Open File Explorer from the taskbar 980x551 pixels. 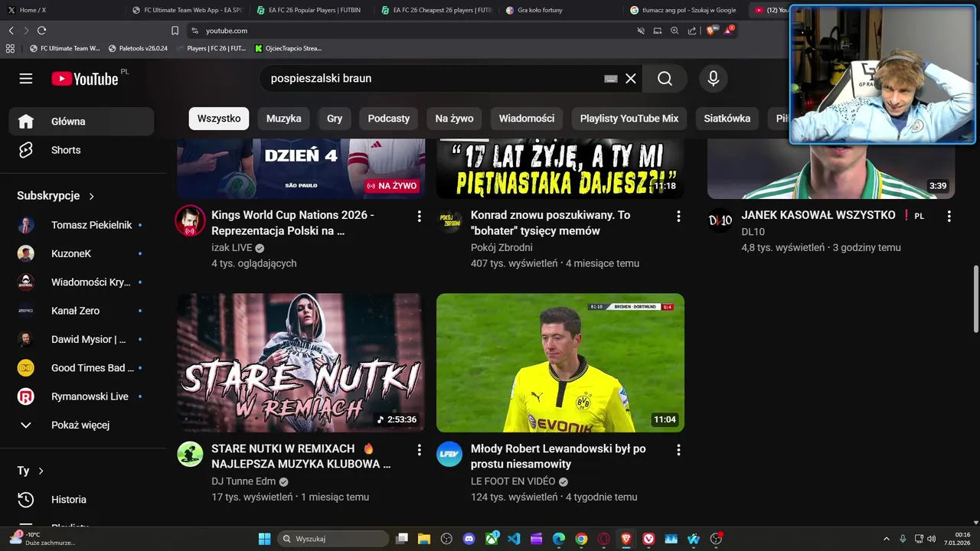[x=424, y=539]
